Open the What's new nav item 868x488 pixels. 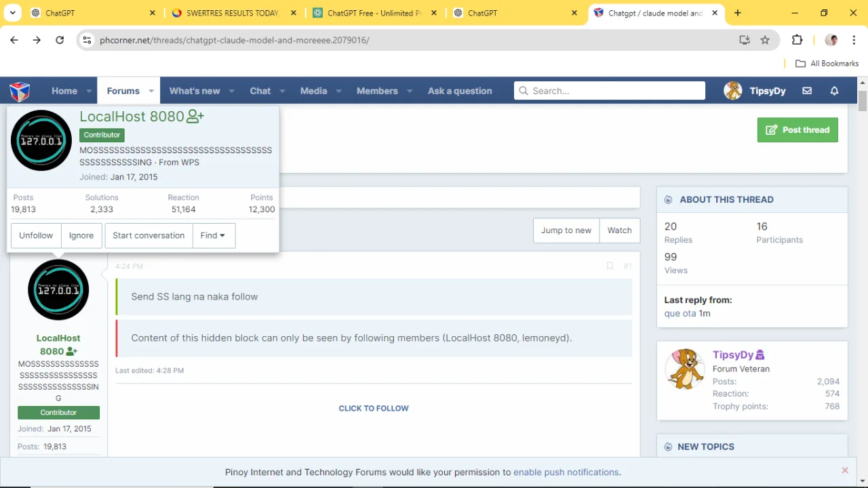[x=195, y=91]
